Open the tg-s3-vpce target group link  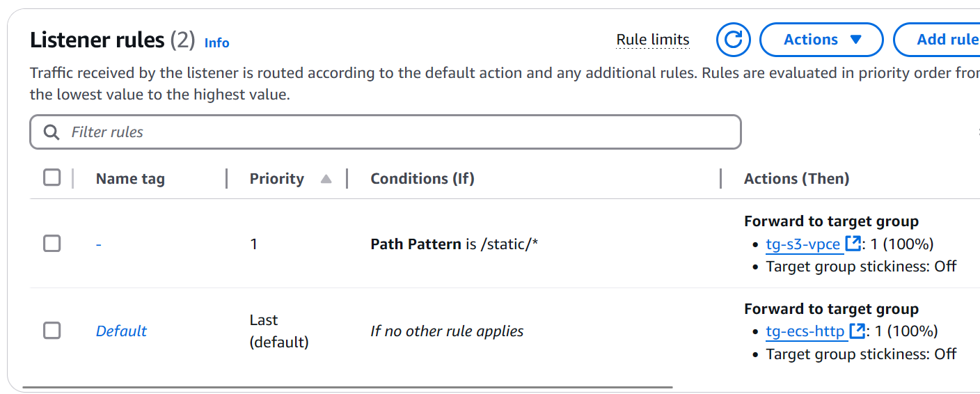pos(803,244)
